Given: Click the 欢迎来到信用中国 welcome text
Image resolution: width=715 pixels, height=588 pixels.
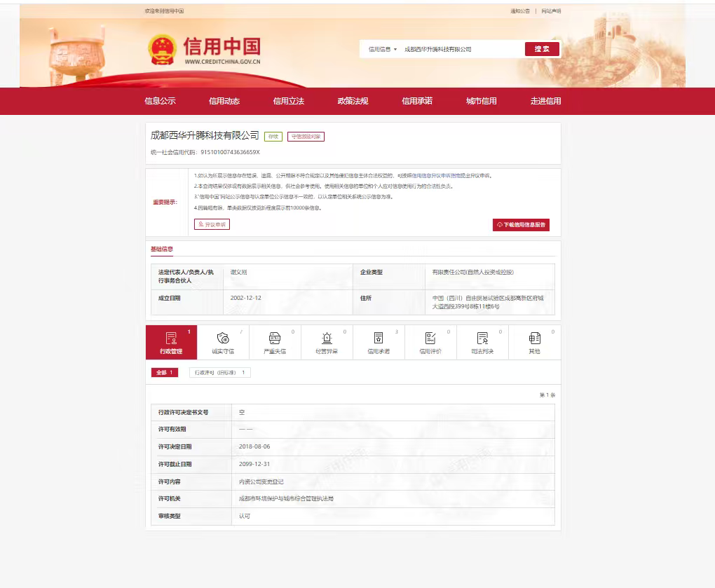Looking at the screenshot, I should (164, 11).
